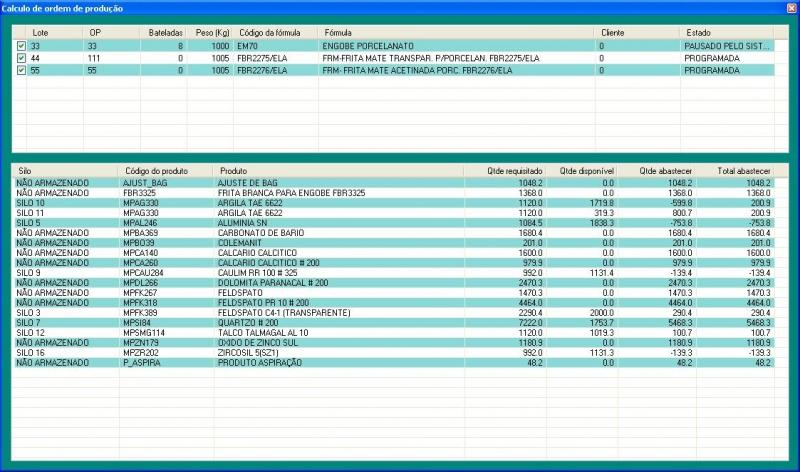Click the Total abastecer column header
The width and height of the screenshot is (800, 472).
744,171
